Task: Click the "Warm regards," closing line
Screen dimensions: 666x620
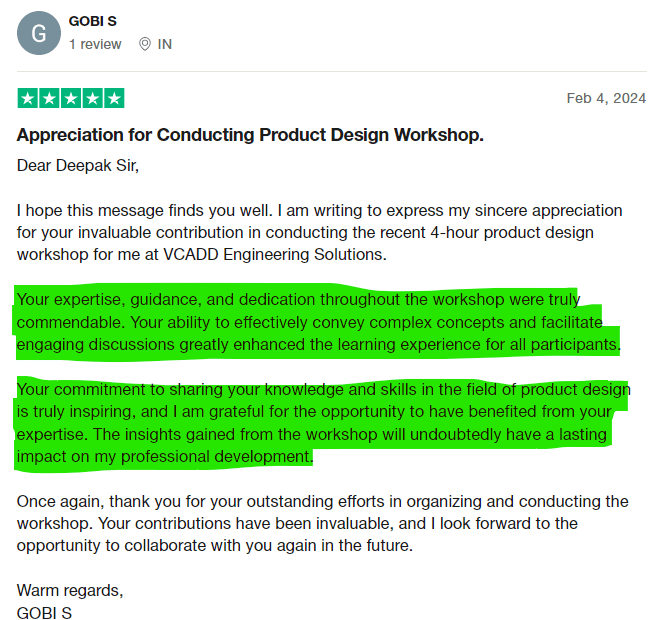Action: point(70,590)
